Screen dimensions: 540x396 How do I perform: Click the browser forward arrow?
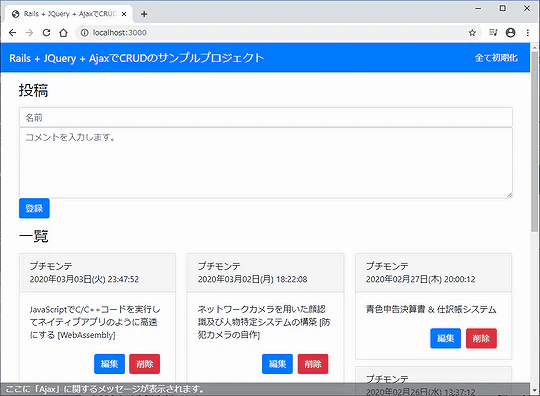pos(29,33)
